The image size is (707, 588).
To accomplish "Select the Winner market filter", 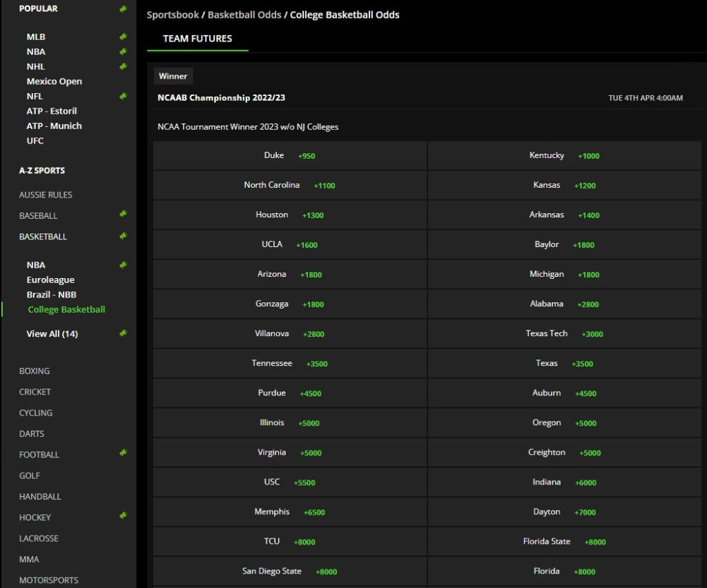I will (x=173, y=76).
